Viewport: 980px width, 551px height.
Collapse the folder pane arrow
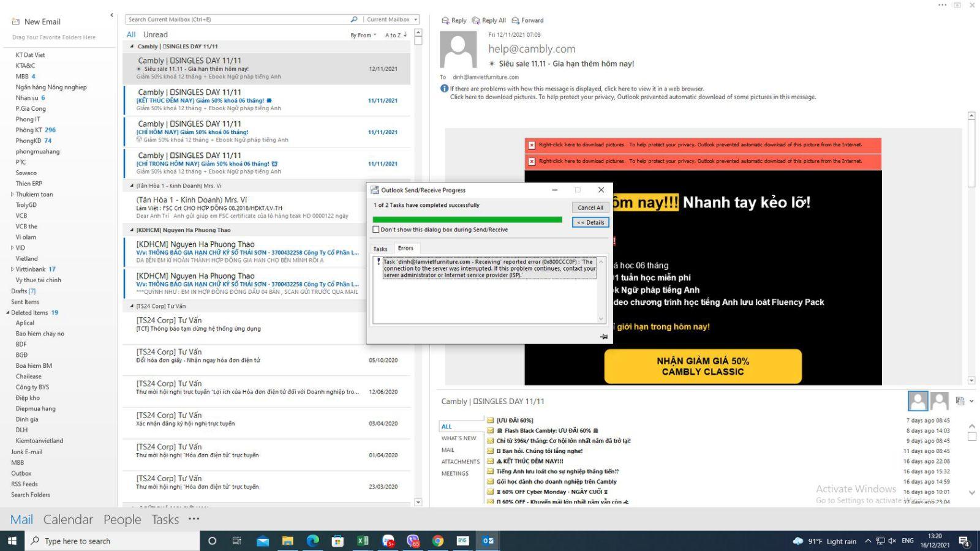[111, 15]
